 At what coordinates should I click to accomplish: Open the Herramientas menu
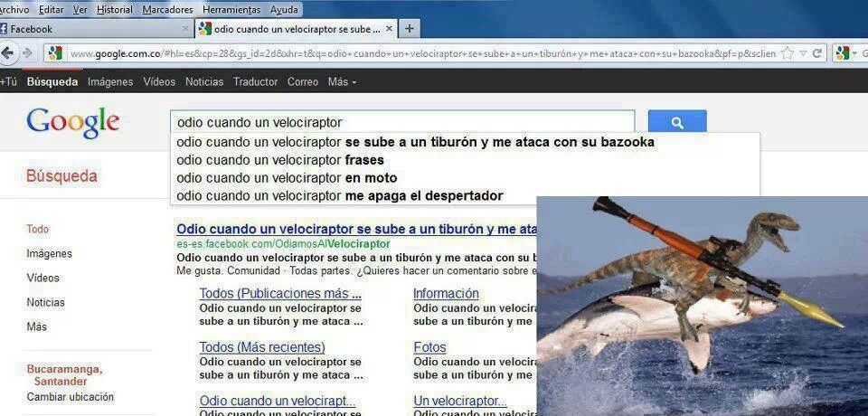pyautogui.click(x=231, y=9)
